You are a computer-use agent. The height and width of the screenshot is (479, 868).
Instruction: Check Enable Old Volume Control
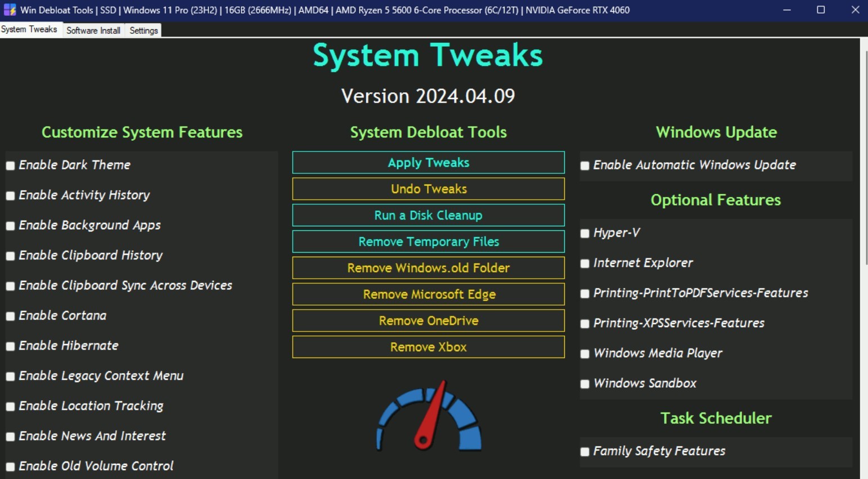pos(10,467)
